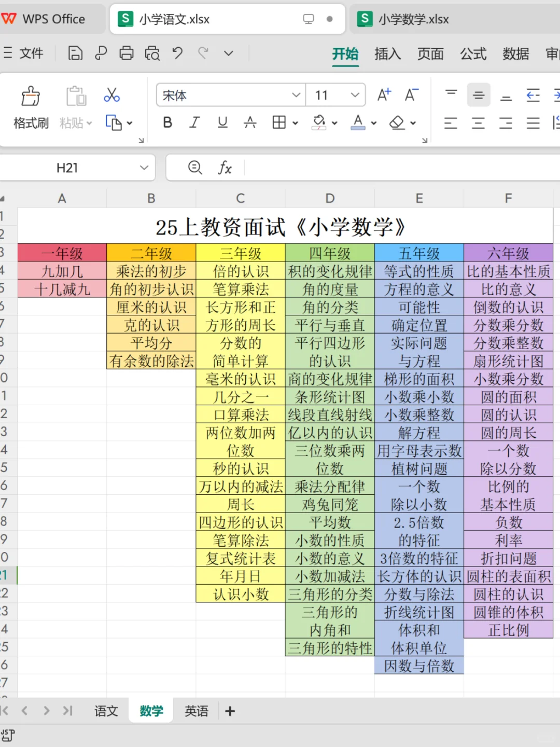Click the fx insert function button
Screen dimensions: 560x747
pos(225,167)
